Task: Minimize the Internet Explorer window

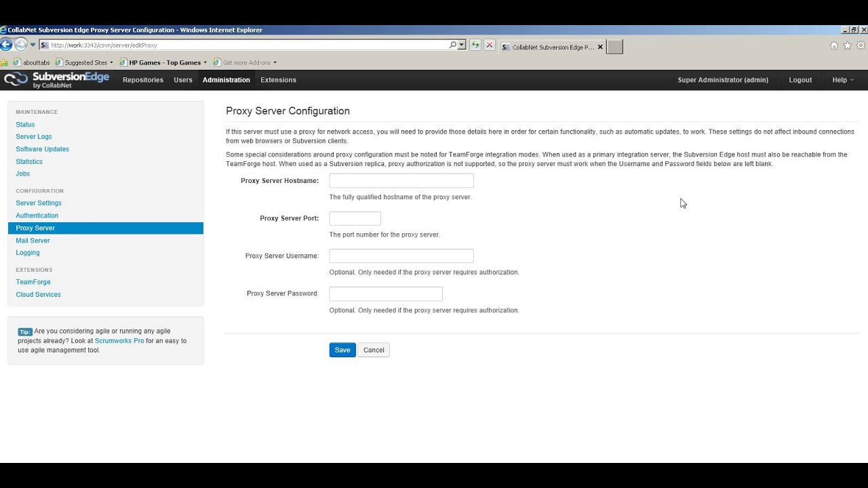Action: point(845,30)
